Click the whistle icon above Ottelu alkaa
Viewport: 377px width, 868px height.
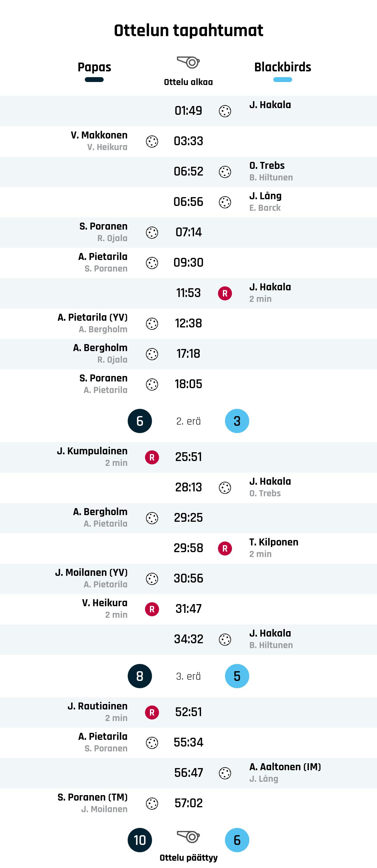[188, 62]
